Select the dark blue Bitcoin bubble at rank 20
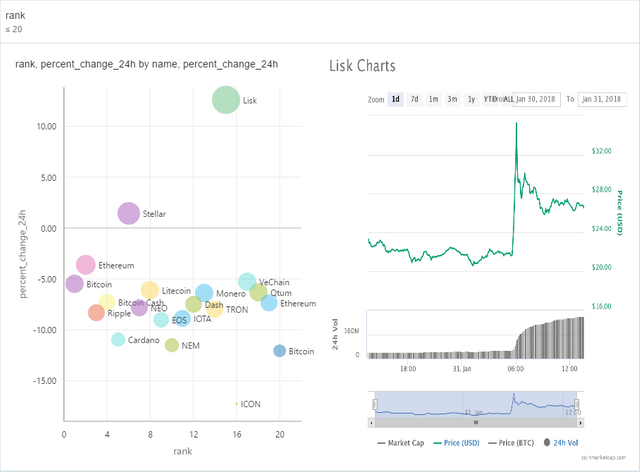Screen dimensions: 640x472 pyautogui.click(x=279, y=351)
